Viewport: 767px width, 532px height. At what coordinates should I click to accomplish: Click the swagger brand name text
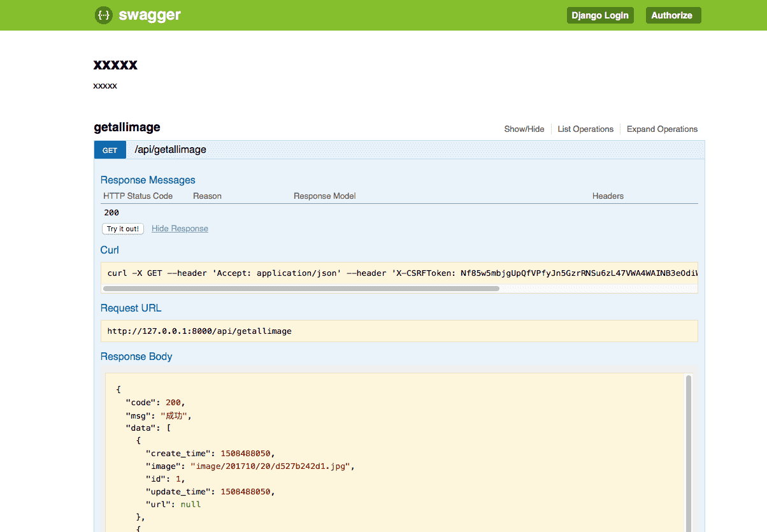pos(150,15)
